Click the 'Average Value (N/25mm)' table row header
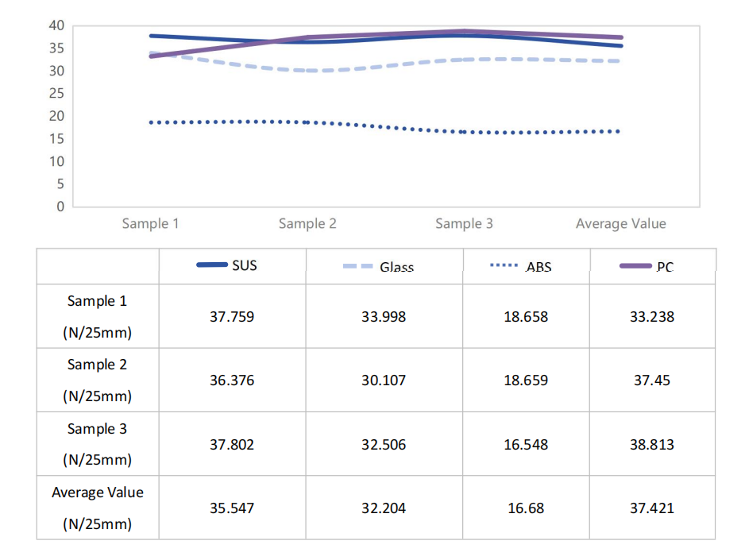Viewport: 745px width, 560px height. 97,508
